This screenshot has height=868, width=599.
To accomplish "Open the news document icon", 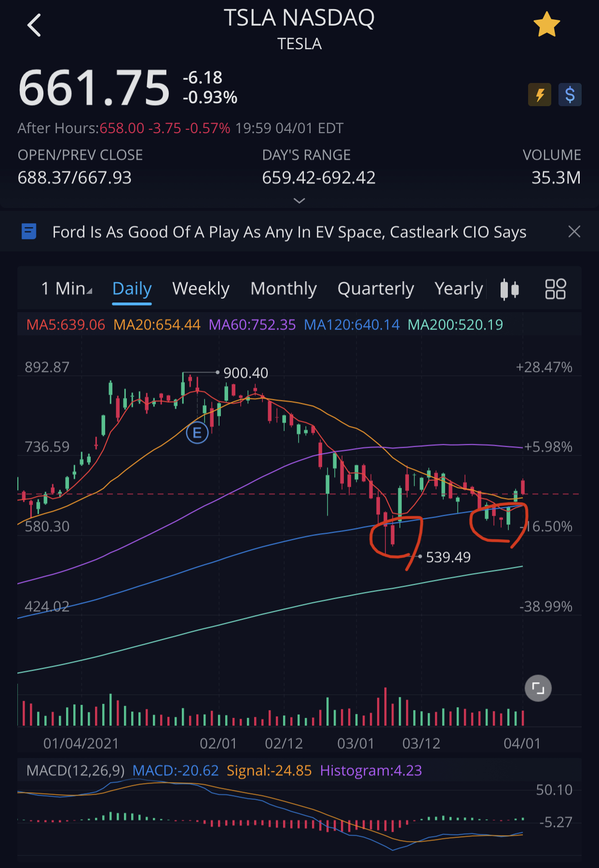I will [29, 232].
